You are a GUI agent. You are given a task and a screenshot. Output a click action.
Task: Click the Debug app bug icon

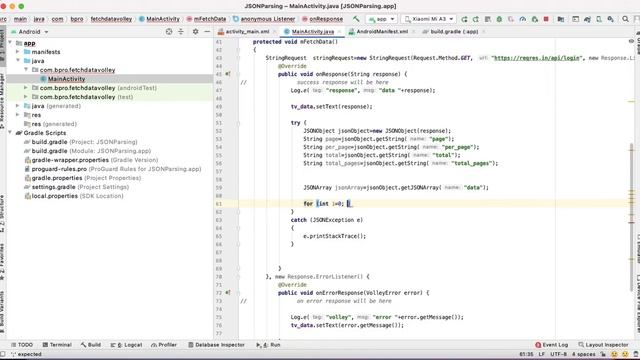click(x=499, y=19)
